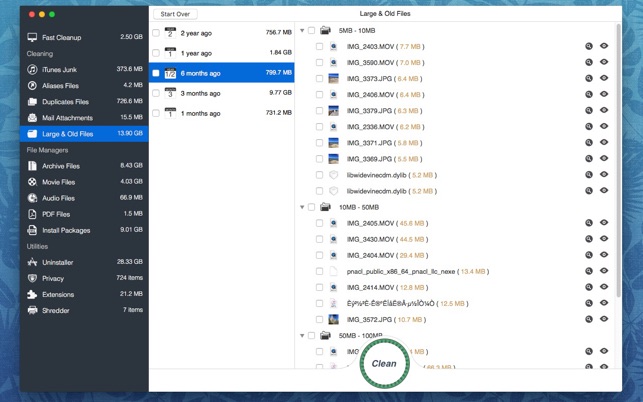Toggle eye preview for IMG_2414.MOV
The image size is (643, 402).
coord(604,287)
